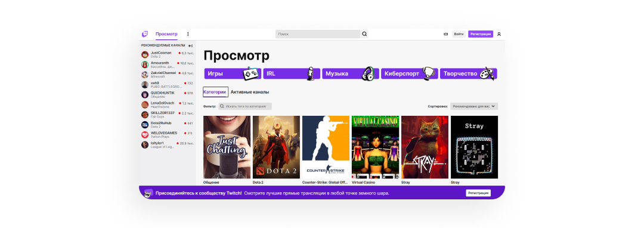Viewport: 644px width, 228px height.
Task: Open the Virtual Casino category cover
Action: (x=376, y=147)
